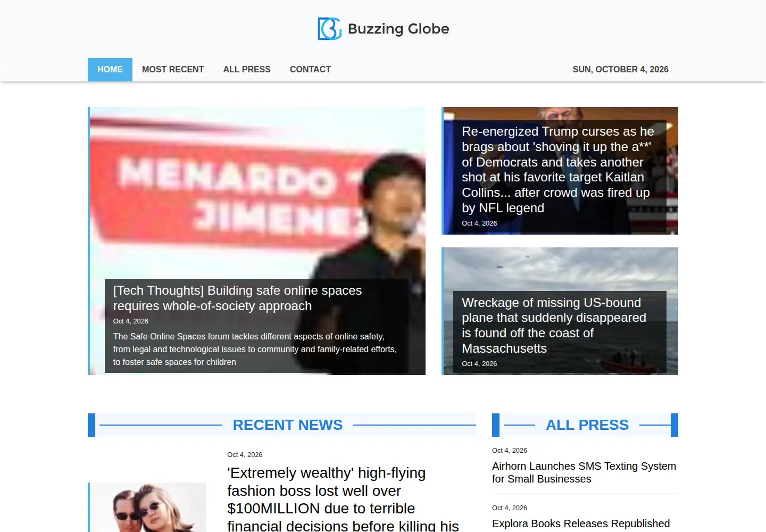Open the CONTACT navigation item
Image resolution: width=766 pixels, height=532 pixels.
pos(310,70)
